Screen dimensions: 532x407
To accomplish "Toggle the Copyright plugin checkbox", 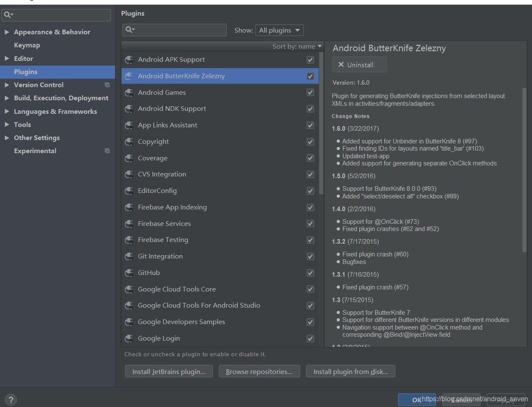I will pyautogui.click(x=310, y=142).
